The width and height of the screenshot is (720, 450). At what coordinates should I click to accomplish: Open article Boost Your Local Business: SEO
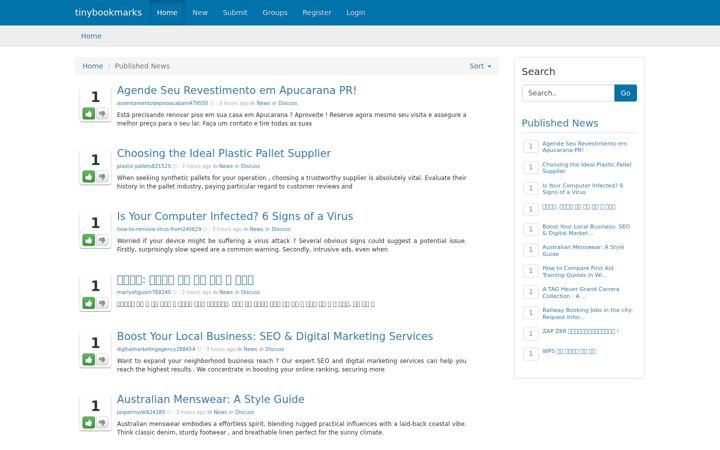[275, 336]
